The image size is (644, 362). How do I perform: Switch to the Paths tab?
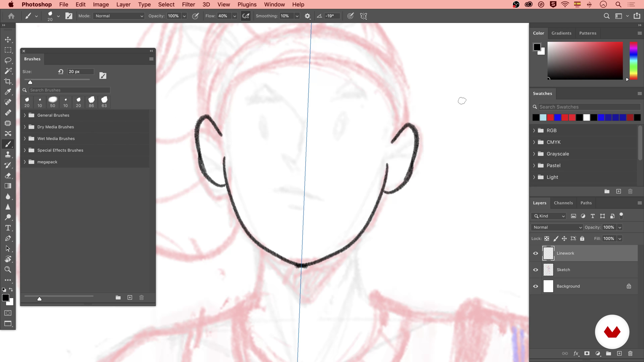point(586,203)
